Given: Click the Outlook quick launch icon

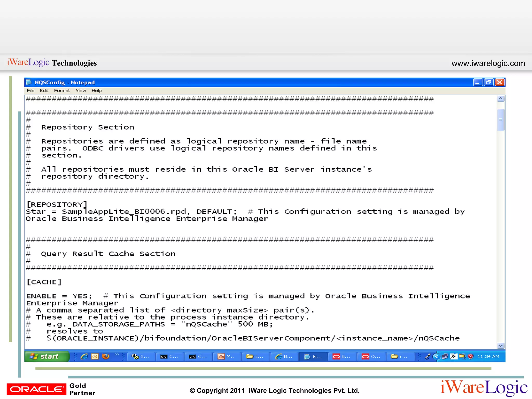Looking at the screenshot, I should click(95, 356).
